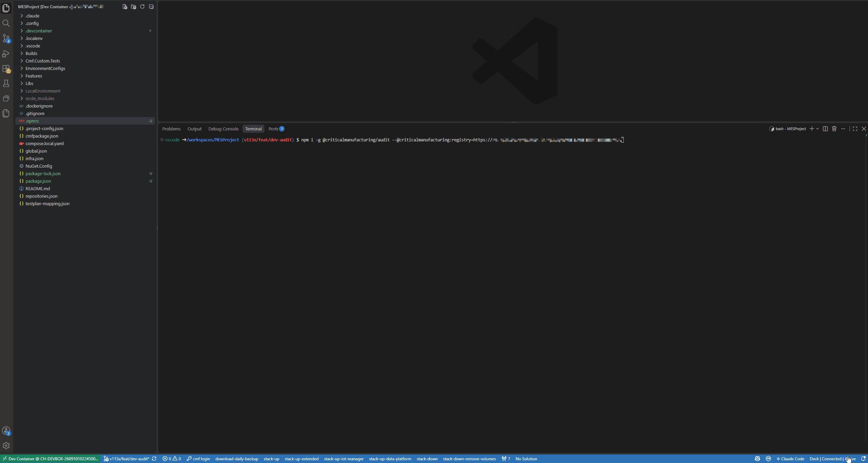This screenshot has height=463, width=868.
Task: Select the Terminal tab
Action: coord(253,129)
